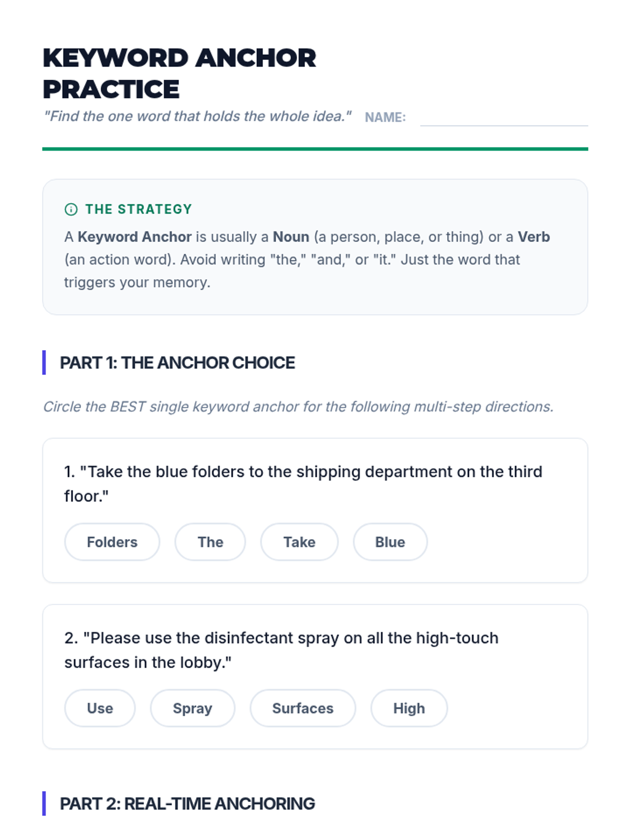Click question 1 text about blue folders
Viewport: 630px width, 840px height.
tap(303, 484)
